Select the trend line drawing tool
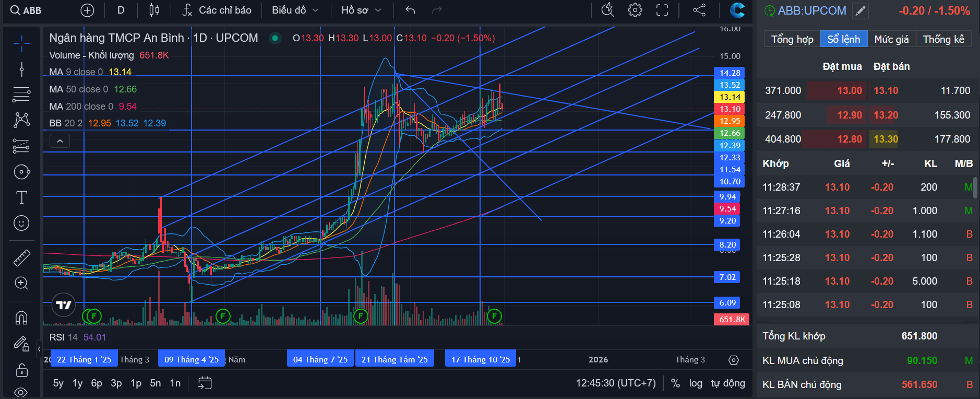 [x=21, y=69]
